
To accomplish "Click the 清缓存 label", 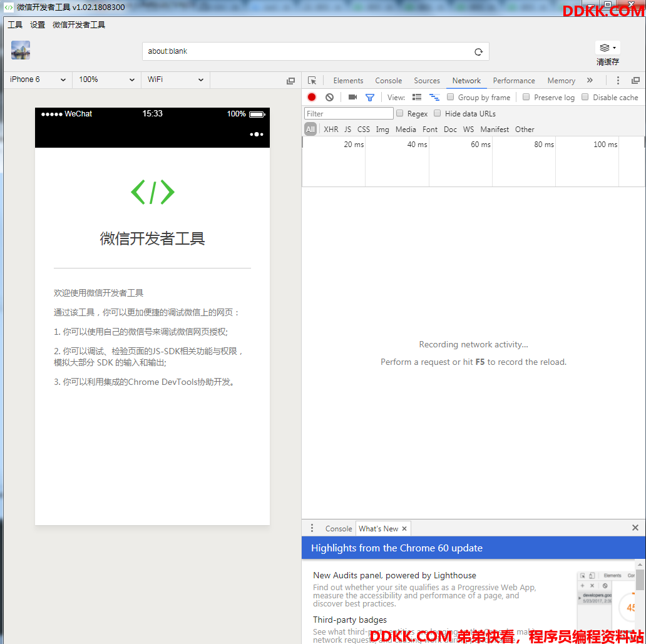I will coord(607,62).
